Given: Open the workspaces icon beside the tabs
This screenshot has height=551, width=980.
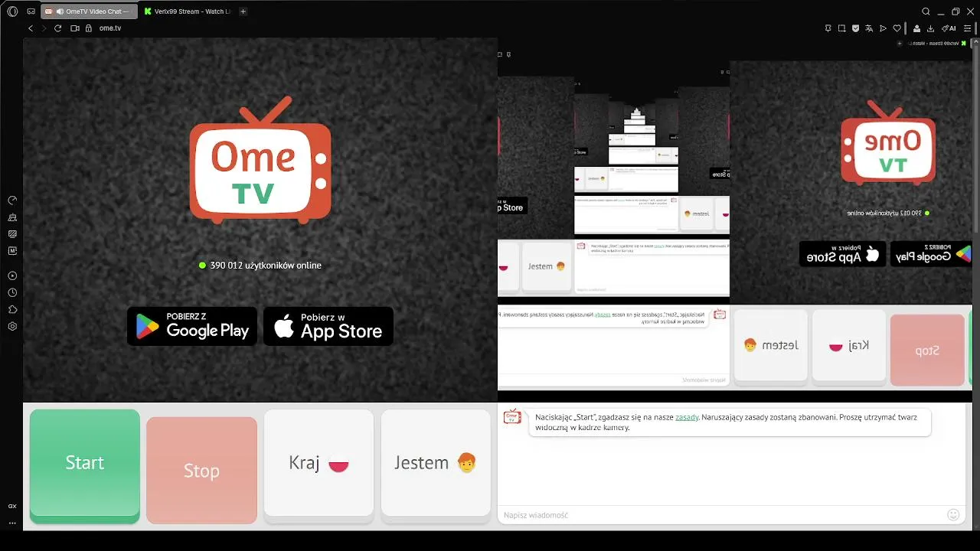Looking at the screenshot, I should coord(31,11).
